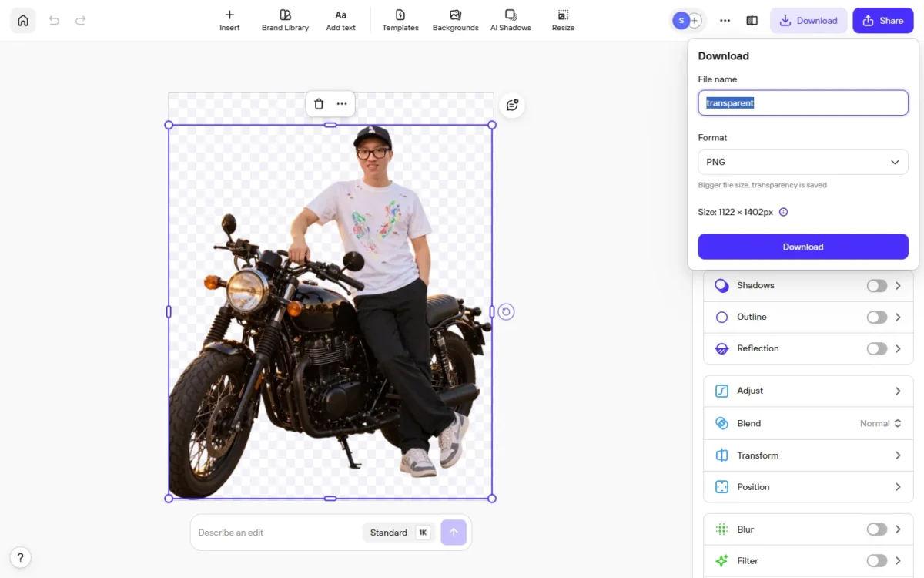Expand the Position section
This screenshot has height=578, width=924.
pos(808,487)
